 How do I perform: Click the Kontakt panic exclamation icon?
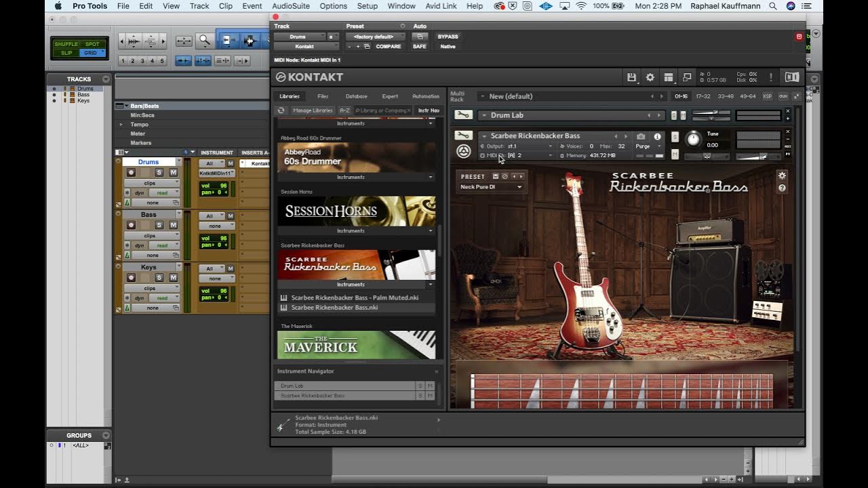[x=770, y=77]
